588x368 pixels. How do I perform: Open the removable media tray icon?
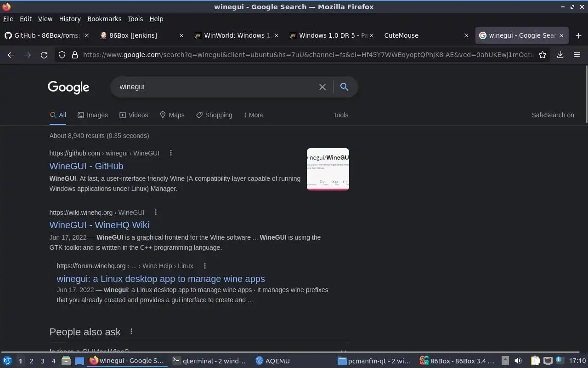coord(505,361)
